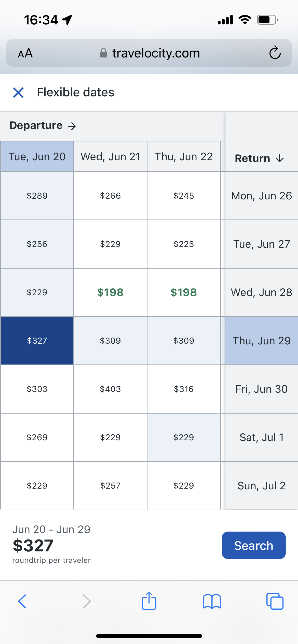Close the Flexible dates panel
Viewport: 298px width, 644px height.
[x=18, y=93]
